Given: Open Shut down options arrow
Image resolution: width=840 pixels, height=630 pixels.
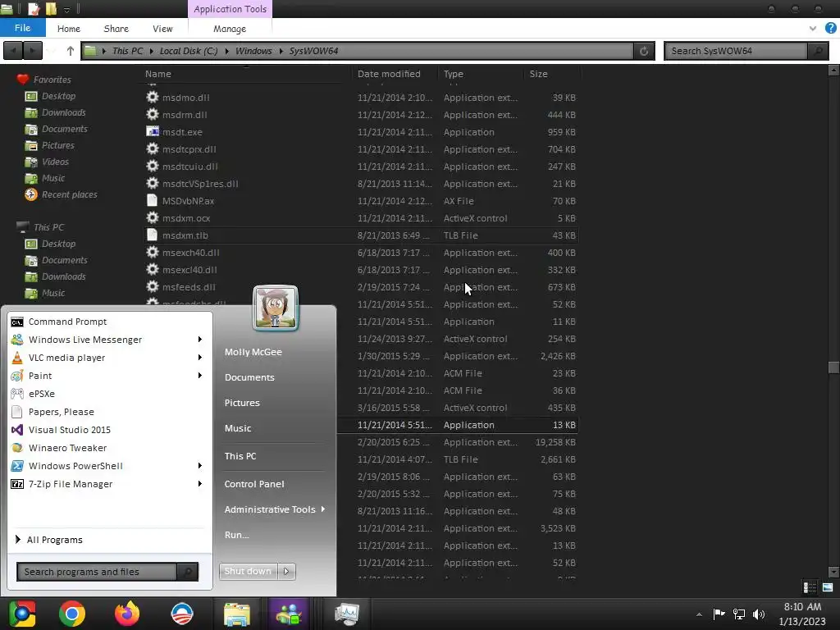Looking at the screenshot, I should tap(286, 571).
